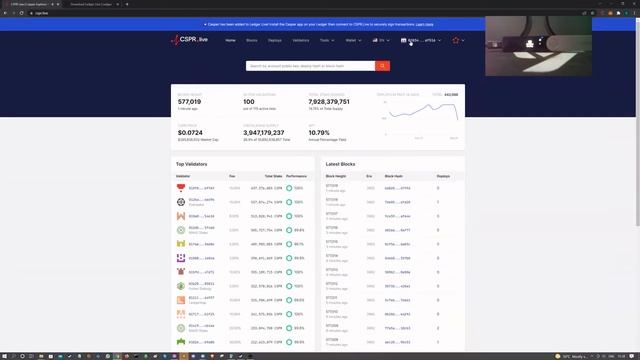Click the Block Hash column header
The height and width of the screenshot is (360, 640).
(x=394, y=176)
